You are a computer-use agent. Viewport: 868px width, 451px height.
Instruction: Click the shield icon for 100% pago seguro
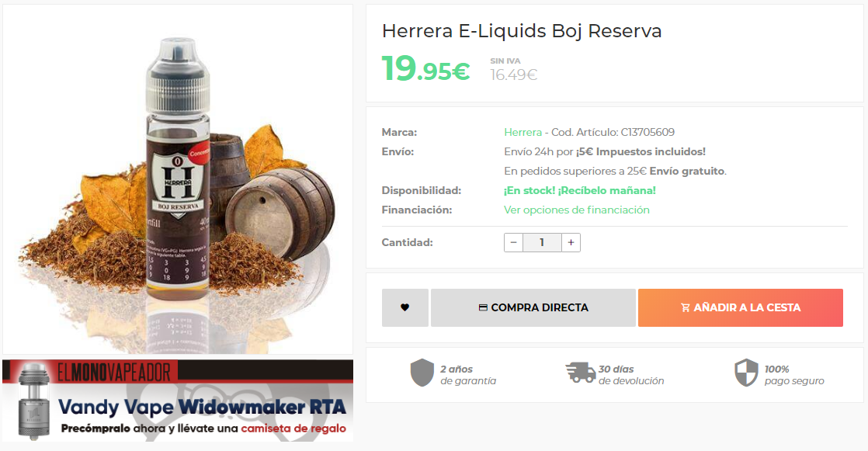coord(745,373)
